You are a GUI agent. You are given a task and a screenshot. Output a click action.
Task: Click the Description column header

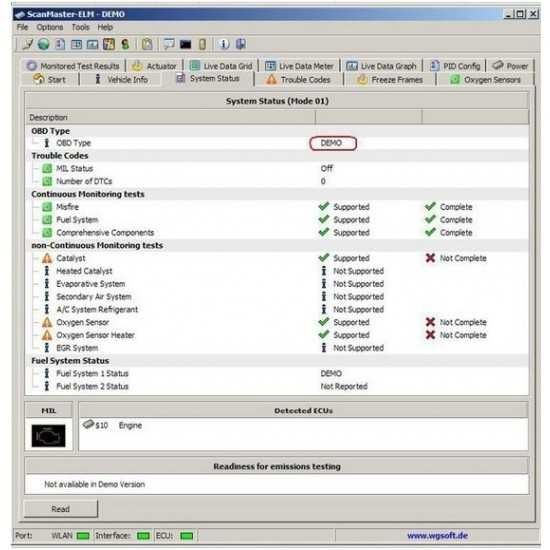tap(170, 117)
